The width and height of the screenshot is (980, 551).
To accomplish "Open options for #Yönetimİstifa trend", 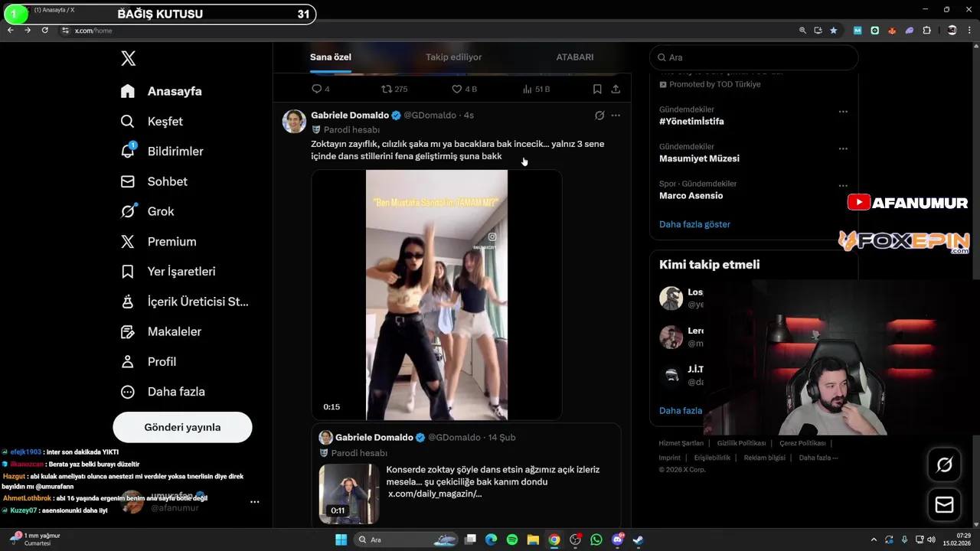I will point(843,112).
